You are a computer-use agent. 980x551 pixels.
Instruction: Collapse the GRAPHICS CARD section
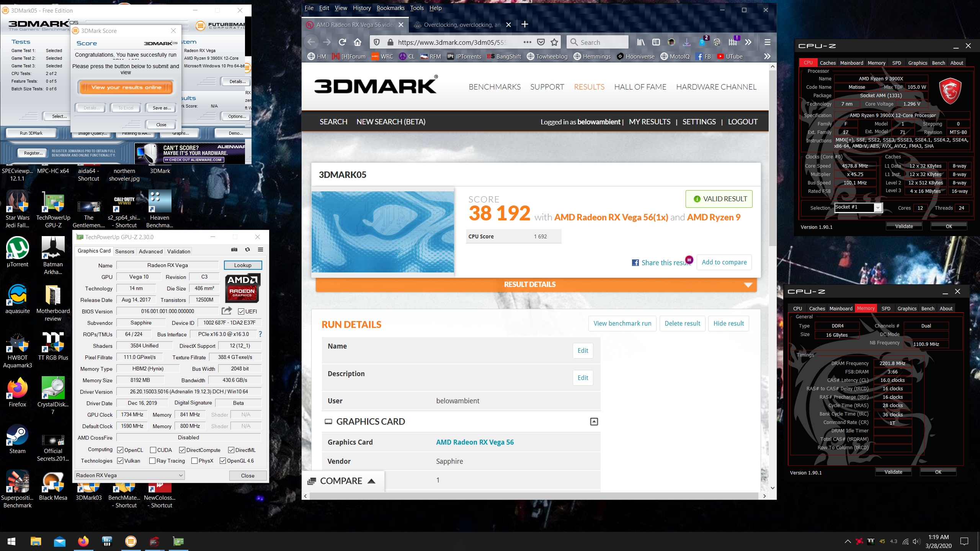[x=594, y=422]
